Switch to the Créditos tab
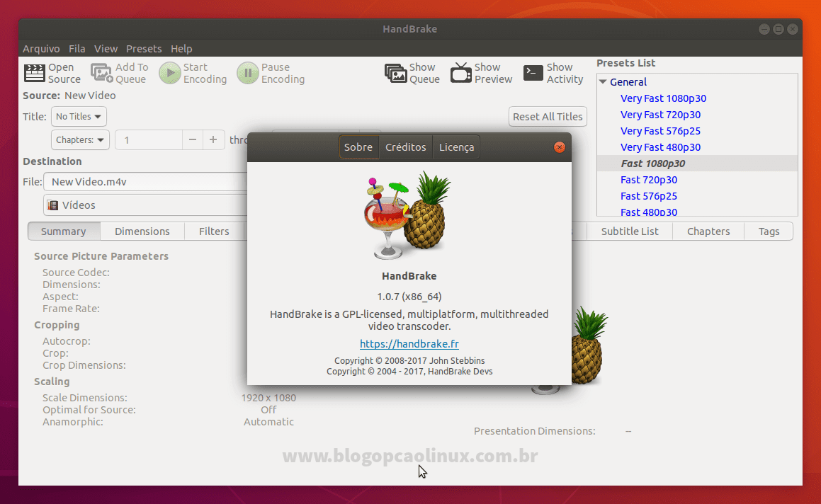The width and height of the screenshot is (821, 504). [x=406, y=147]
